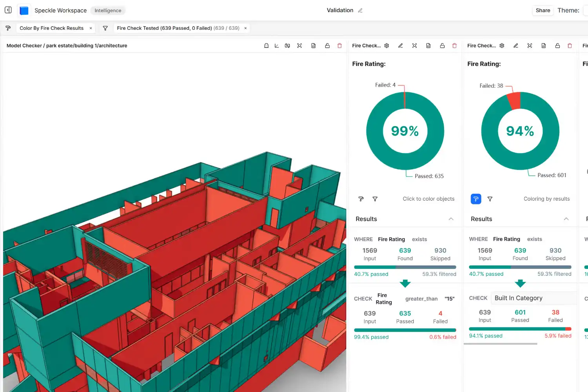
Task: Click the filter funnel in the 94% panel
Action: (x=490, y=199)
